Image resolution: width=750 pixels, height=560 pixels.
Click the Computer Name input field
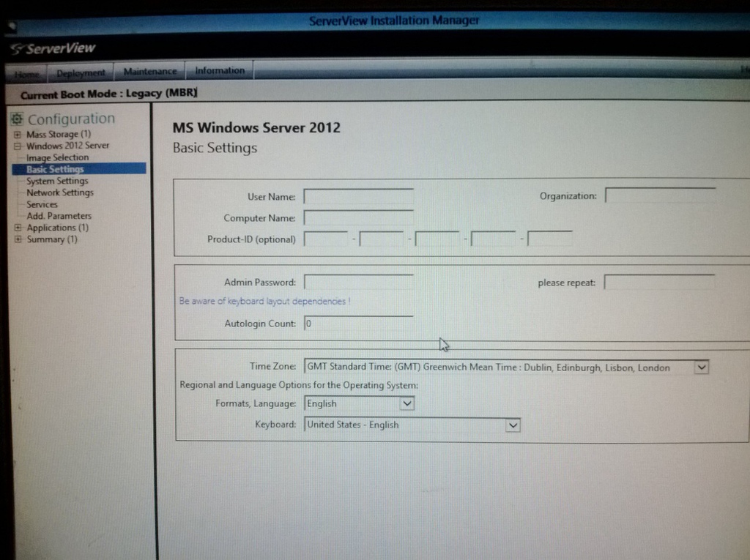359,217
